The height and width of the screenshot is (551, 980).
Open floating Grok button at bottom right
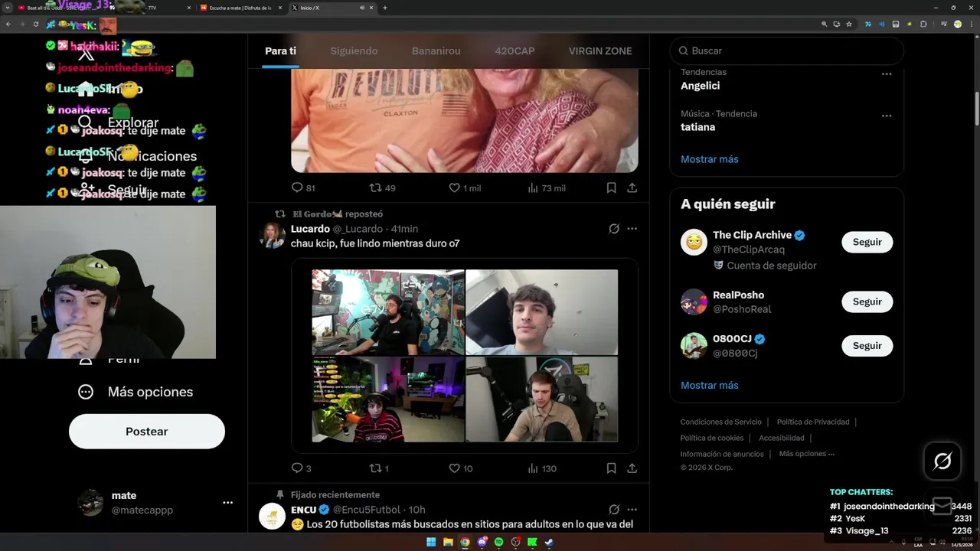pyautogui.click(x=942, y=461)
